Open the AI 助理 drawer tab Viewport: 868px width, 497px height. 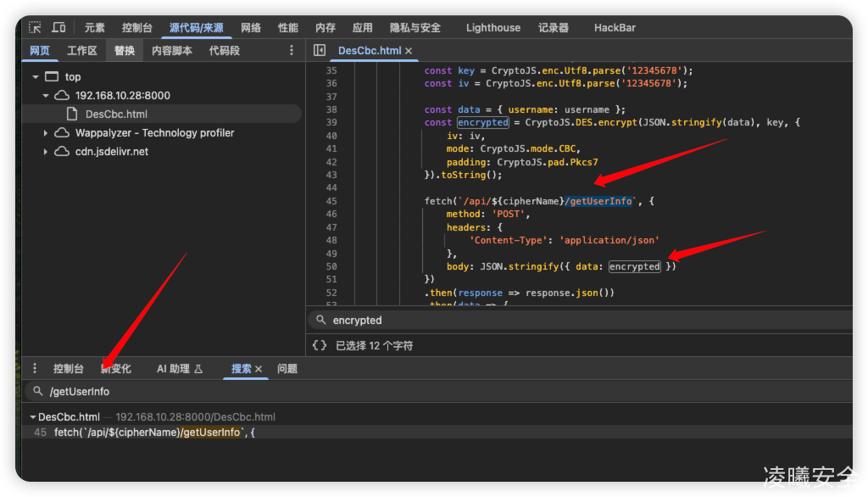(x=179, y=369)
